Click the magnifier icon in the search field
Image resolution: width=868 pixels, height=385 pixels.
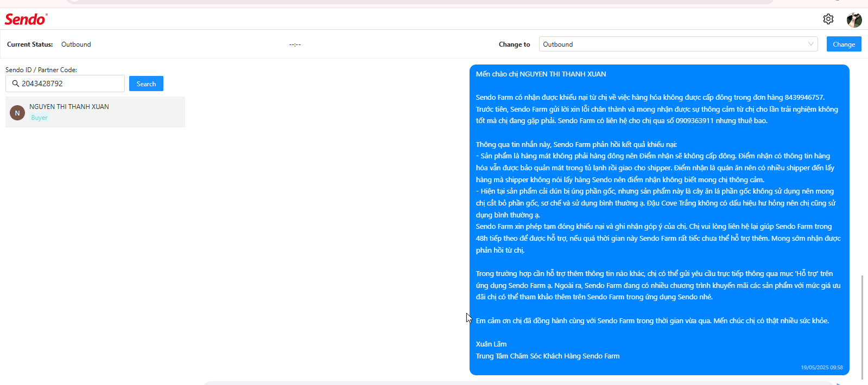tap(16, 84)
